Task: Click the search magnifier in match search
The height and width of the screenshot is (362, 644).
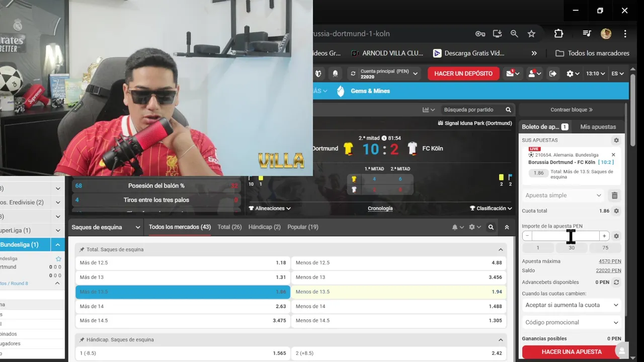Action: tap(508, 110)
